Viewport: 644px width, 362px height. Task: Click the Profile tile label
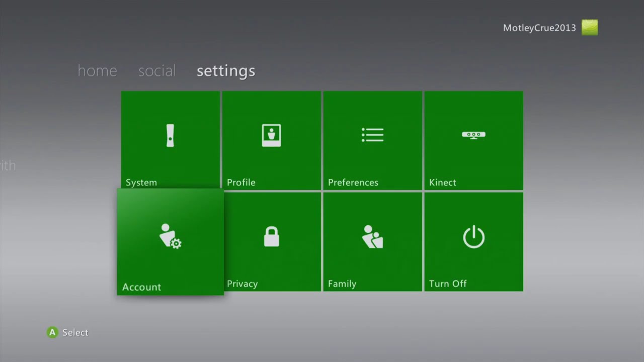click(x=241, y=183)
